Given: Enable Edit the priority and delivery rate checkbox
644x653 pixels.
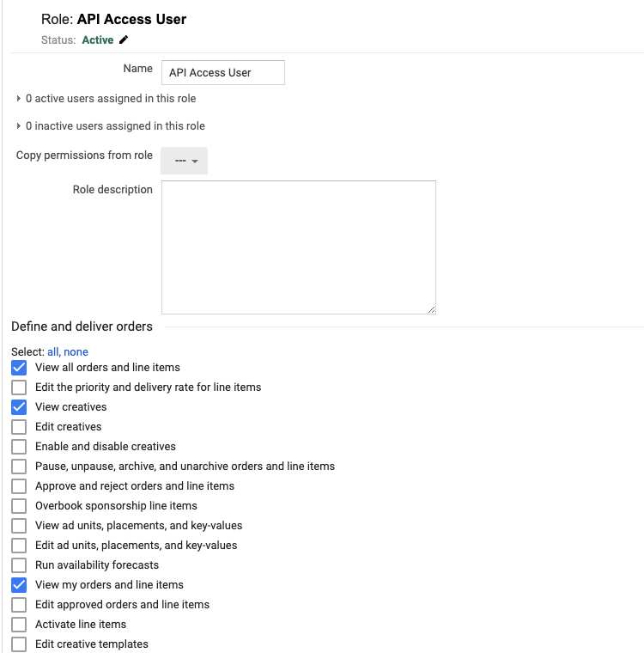Looking at the screenshot, I should coord(19,388).
